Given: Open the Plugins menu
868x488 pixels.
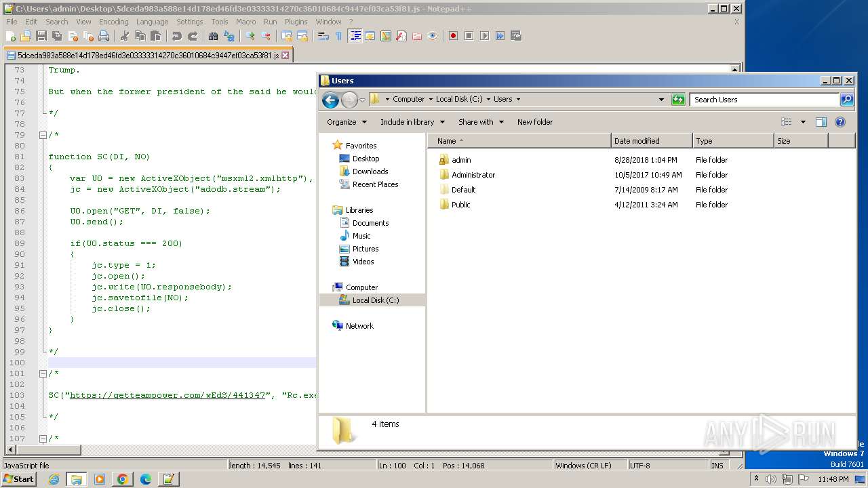Looking at the screenshot, I should [296, 22].
